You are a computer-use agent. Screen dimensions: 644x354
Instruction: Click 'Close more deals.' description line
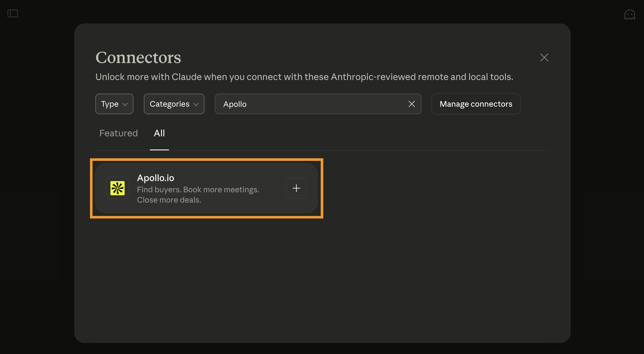(x=169, y=200)
